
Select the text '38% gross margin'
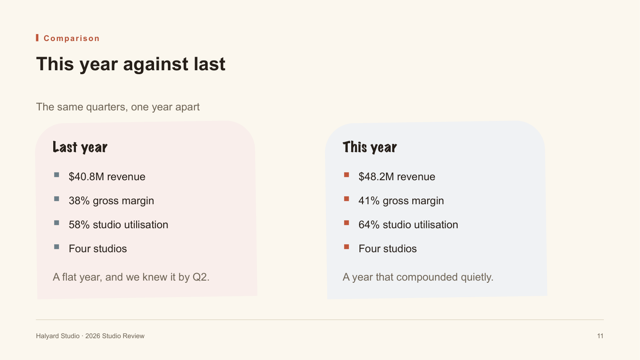tap(111, 201)
